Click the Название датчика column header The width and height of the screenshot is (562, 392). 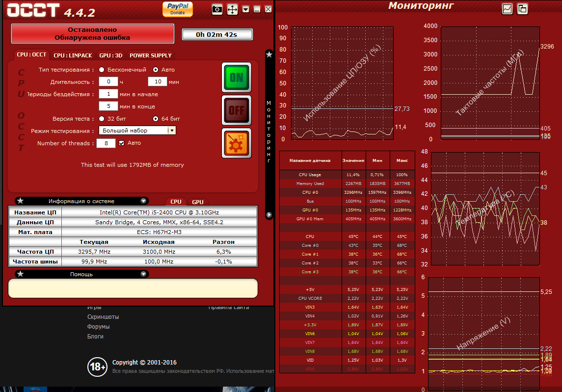click(310, 160)
